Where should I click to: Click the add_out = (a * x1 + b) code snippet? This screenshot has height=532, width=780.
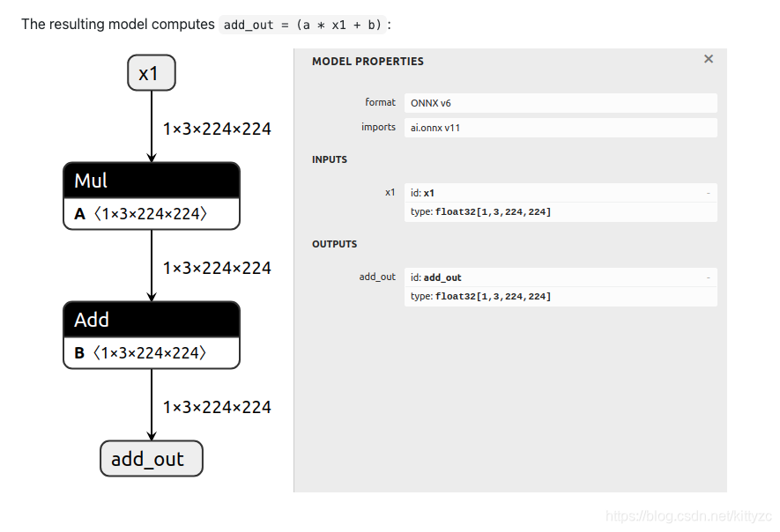(x=302, y=25)
